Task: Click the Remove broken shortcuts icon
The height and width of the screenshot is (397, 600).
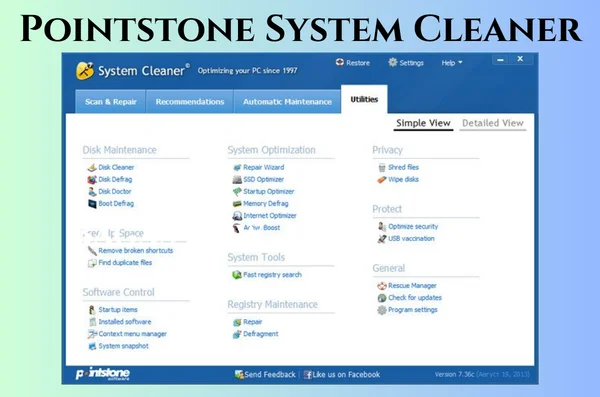Action: pos(92,251)
